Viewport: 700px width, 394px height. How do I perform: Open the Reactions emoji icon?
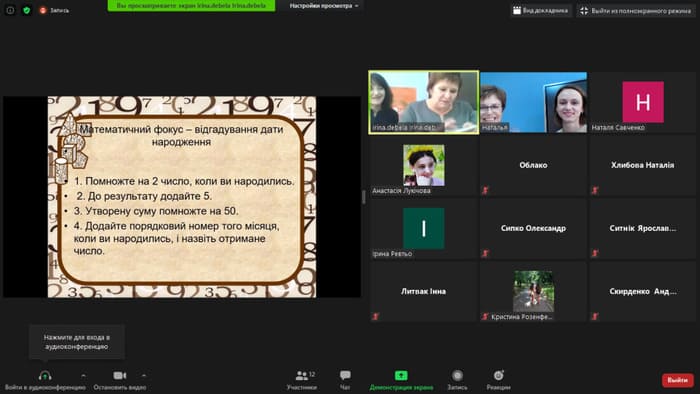pos(498,375)
